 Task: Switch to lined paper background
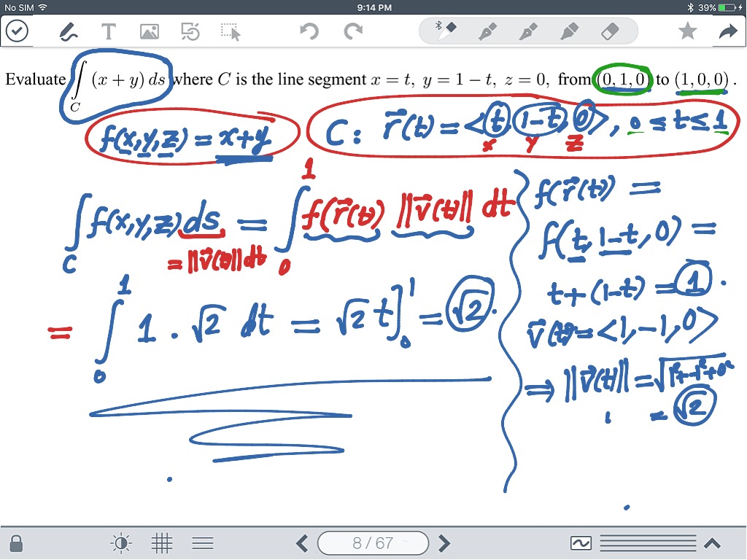tap(203, 543)
